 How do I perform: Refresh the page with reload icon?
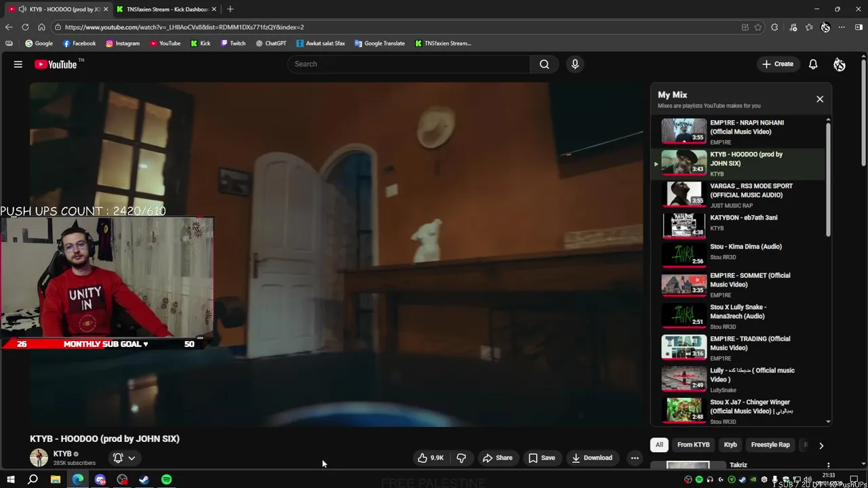[25, 27]
